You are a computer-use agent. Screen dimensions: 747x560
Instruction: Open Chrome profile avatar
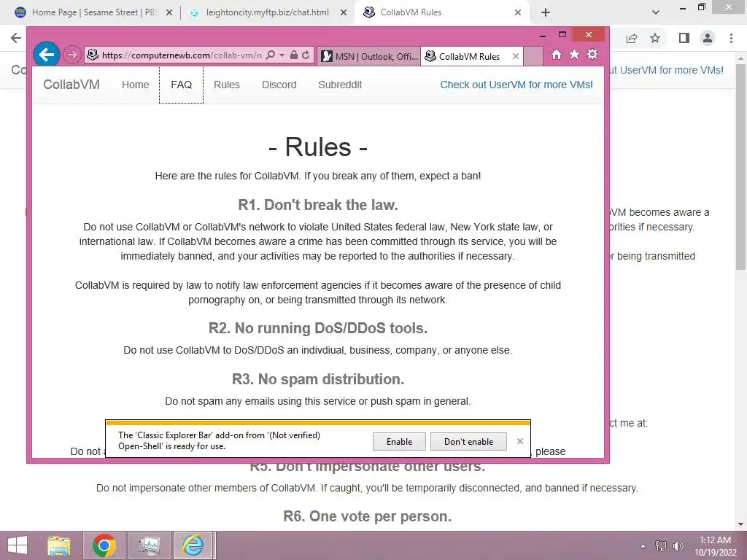(708, 38)
